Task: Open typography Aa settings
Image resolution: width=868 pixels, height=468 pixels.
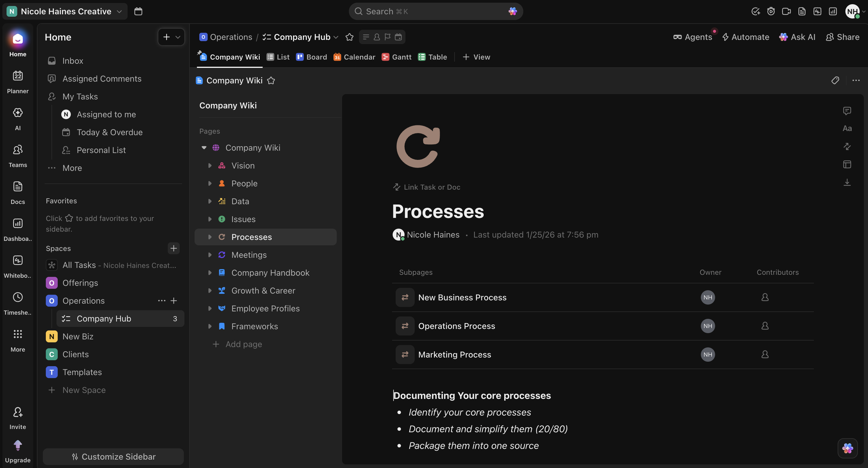Action: [x=847, y=129]
